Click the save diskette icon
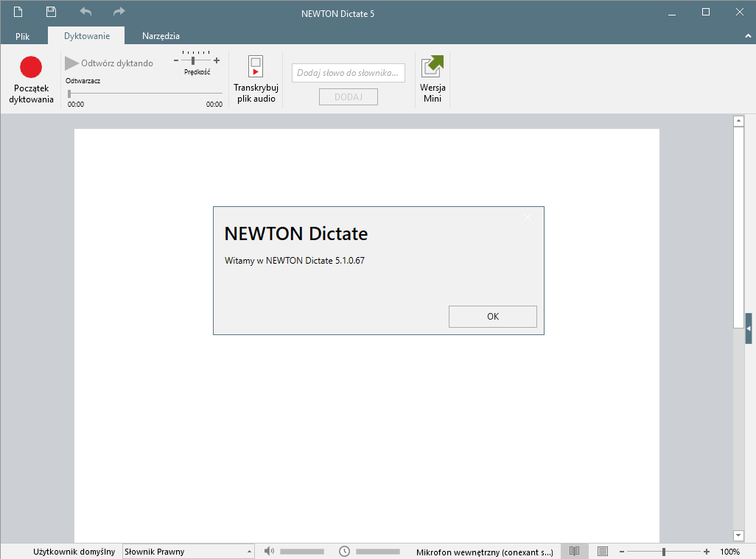This screenshot has height=559, width=756. tap(51, 12)
